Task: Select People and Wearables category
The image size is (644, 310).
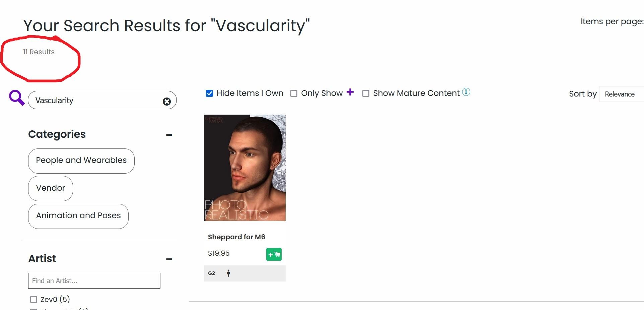Action: coord(81,161)
